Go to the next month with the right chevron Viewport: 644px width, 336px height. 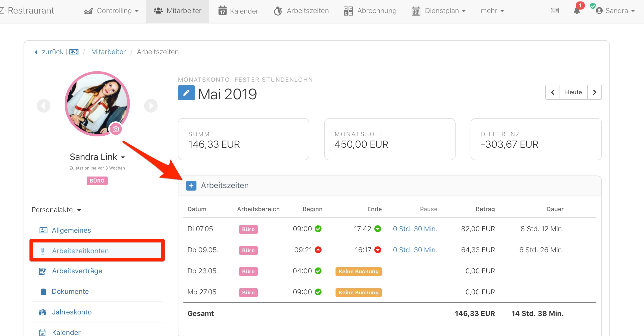pyautogui.click(x=594, y=92)
